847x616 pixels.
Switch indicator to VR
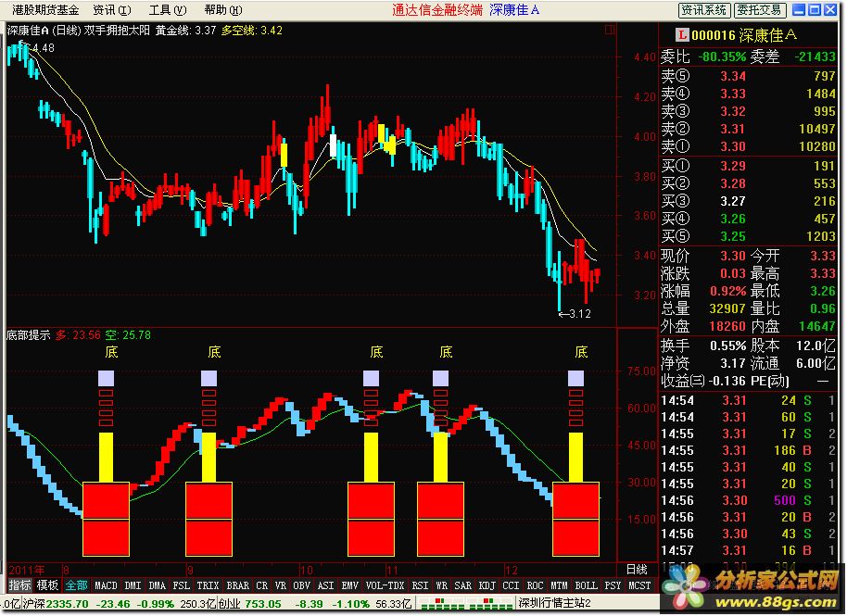[x=281, y=585]
